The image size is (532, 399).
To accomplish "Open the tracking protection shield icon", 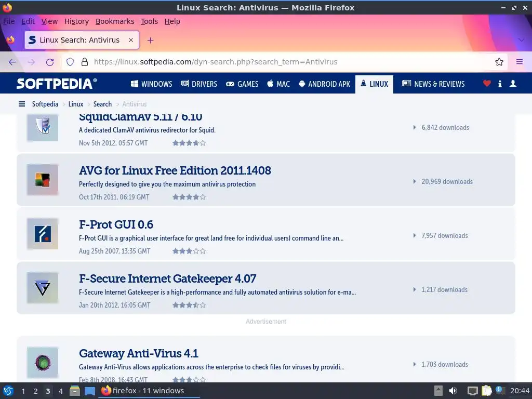I will pyautogui.click(x=70, y=62).
